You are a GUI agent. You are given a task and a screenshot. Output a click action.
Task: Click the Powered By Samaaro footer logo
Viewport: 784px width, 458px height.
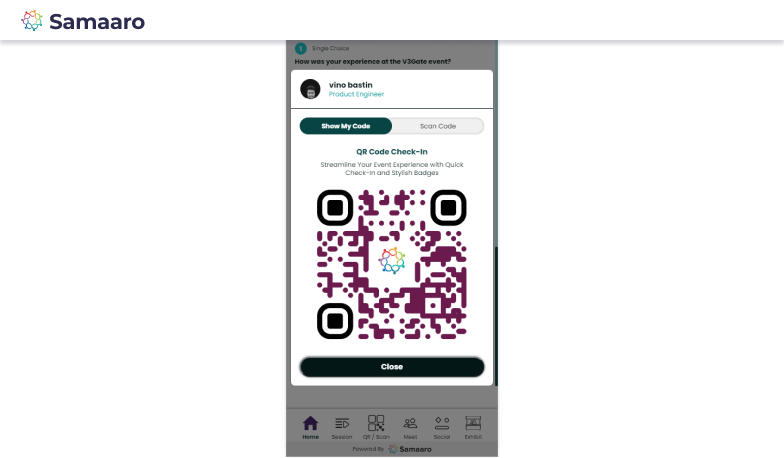point(410,449)
